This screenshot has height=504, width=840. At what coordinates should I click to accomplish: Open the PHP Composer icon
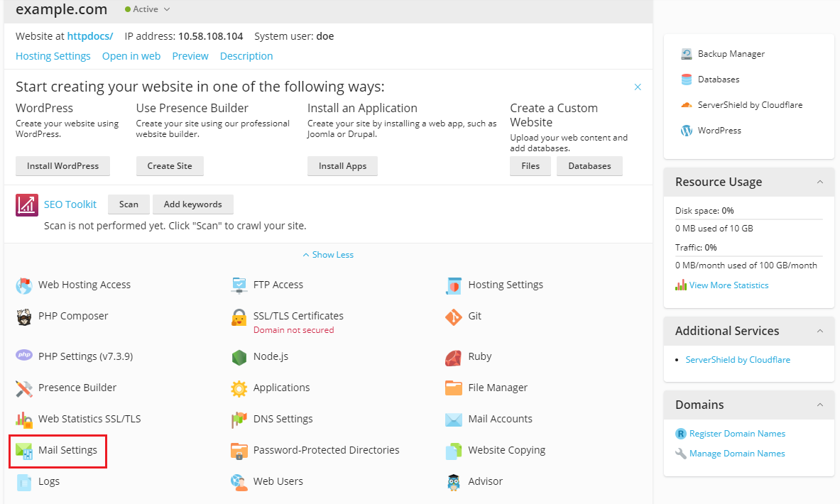point(24,317)
